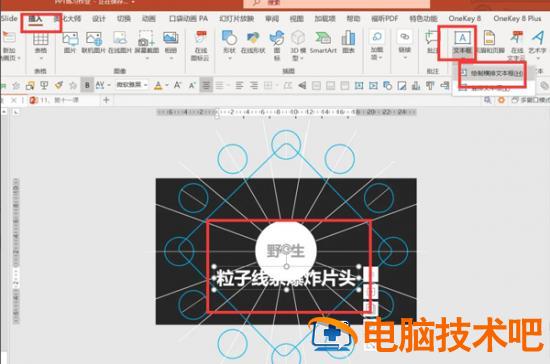Screen dimensions: 550x364
Task: Click the 3D 模型 cube icon
Action: 298,38
